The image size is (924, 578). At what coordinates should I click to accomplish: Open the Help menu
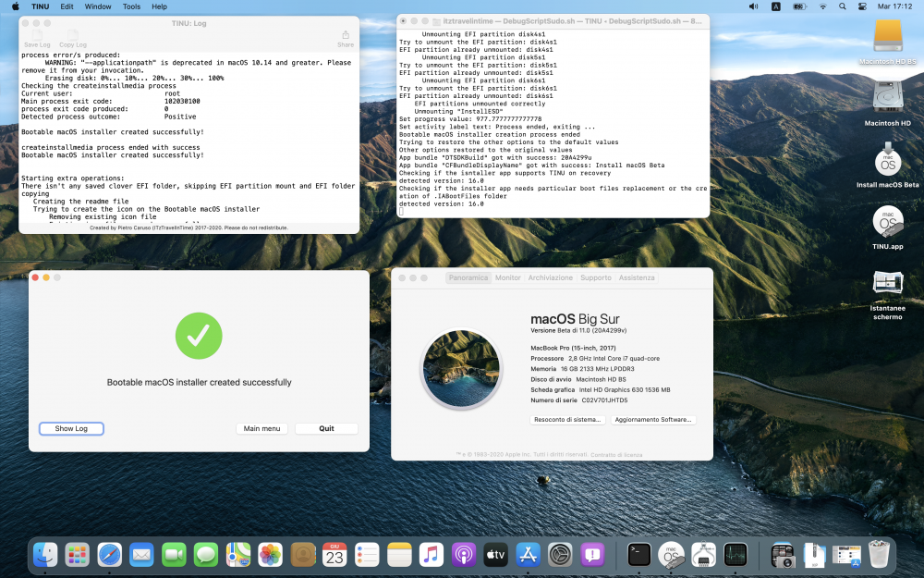(x=160, y=6)
